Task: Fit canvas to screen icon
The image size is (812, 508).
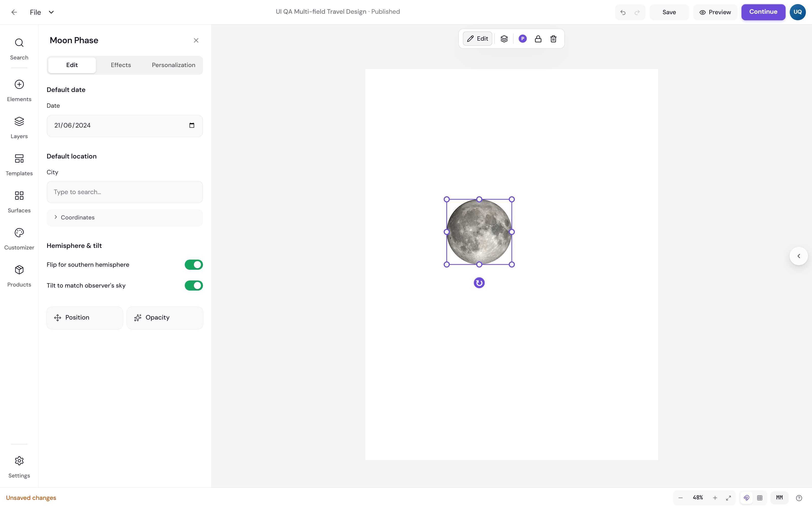Action: 729,498
